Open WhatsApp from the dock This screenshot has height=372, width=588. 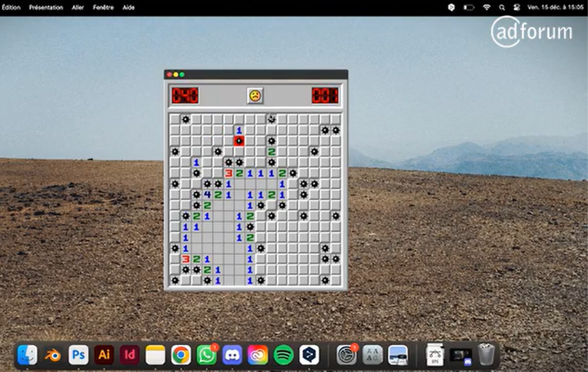pyautogui.click(x=206, y=354)
